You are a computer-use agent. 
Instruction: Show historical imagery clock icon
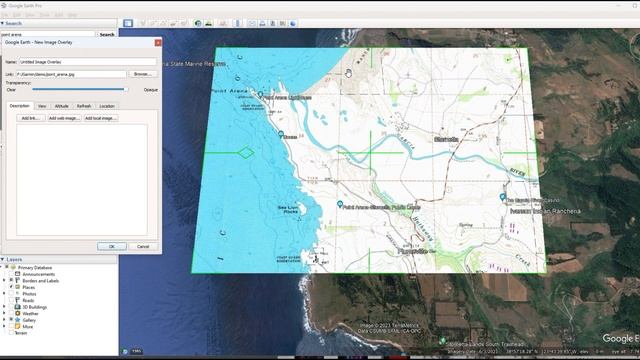[x=198, y=23]
